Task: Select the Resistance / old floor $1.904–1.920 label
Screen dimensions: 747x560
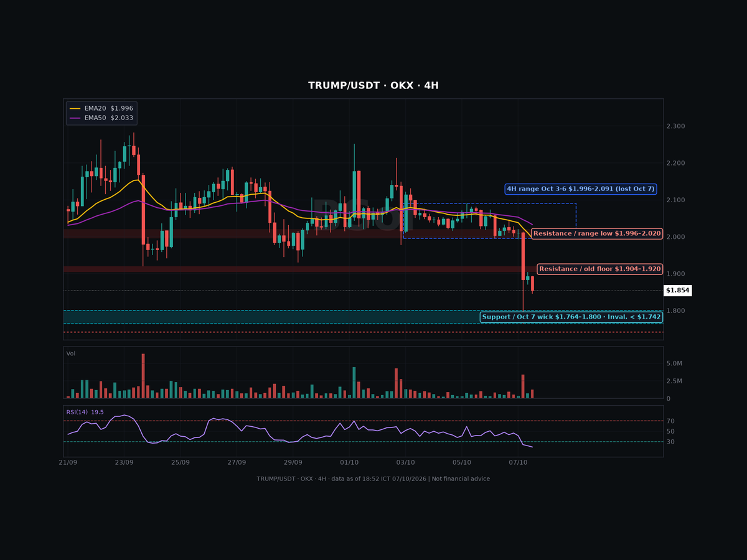Action: coord(600,269)
